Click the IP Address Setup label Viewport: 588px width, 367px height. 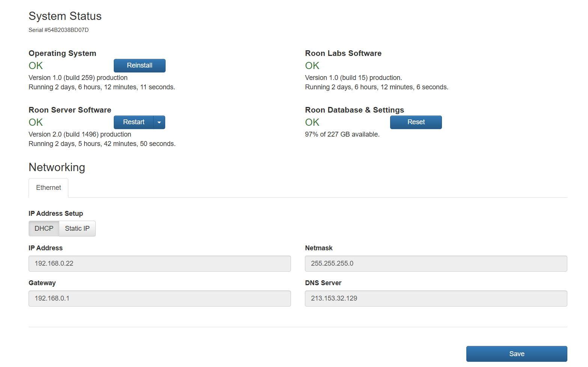(56, 214)
